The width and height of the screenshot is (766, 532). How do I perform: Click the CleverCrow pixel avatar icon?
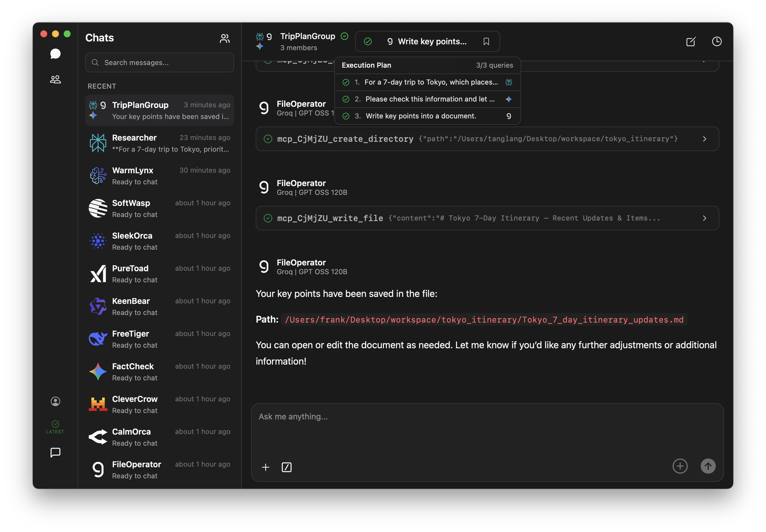pyautogui.click(x=98, y=404)
